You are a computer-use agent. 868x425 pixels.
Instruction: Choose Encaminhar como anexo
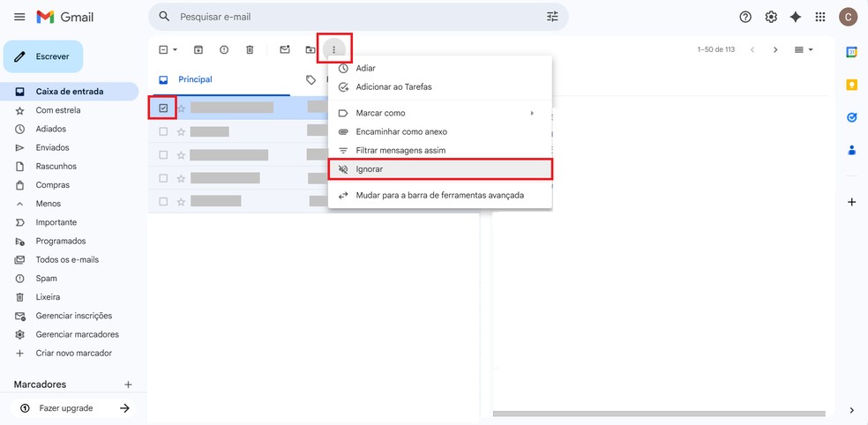[440, 131]
